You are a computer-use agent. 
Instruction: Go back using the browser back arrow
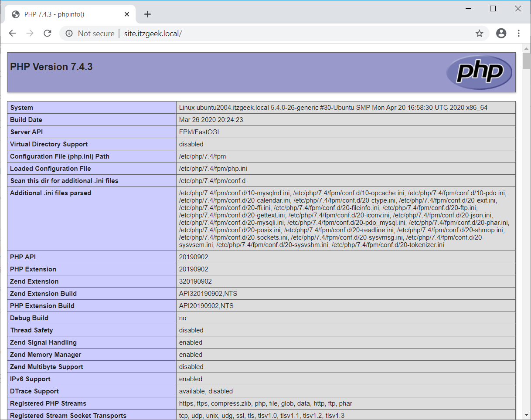tap(12, 34)
